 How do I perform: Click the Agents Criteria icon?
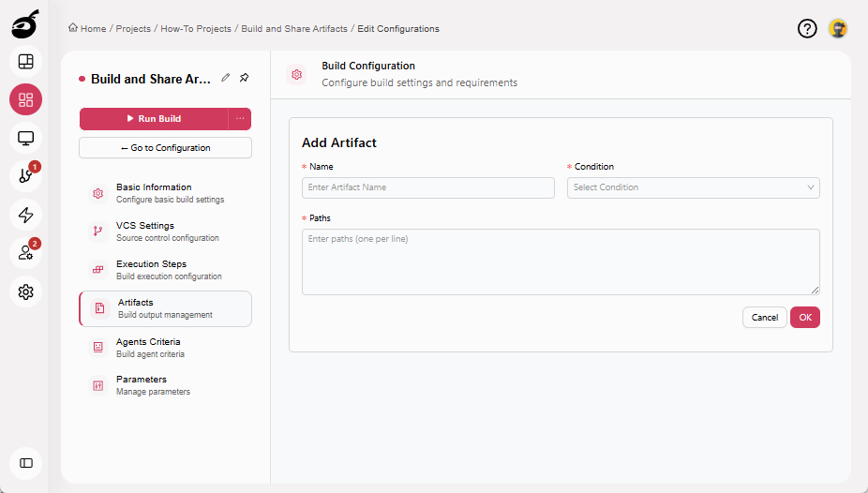(98, 347)
